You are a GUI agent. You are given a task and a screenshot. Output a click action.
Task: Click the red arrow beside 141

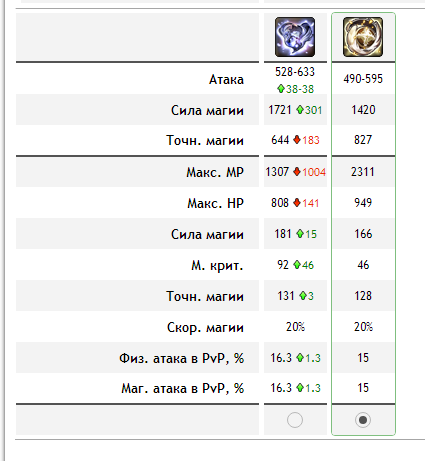(297, 203)
